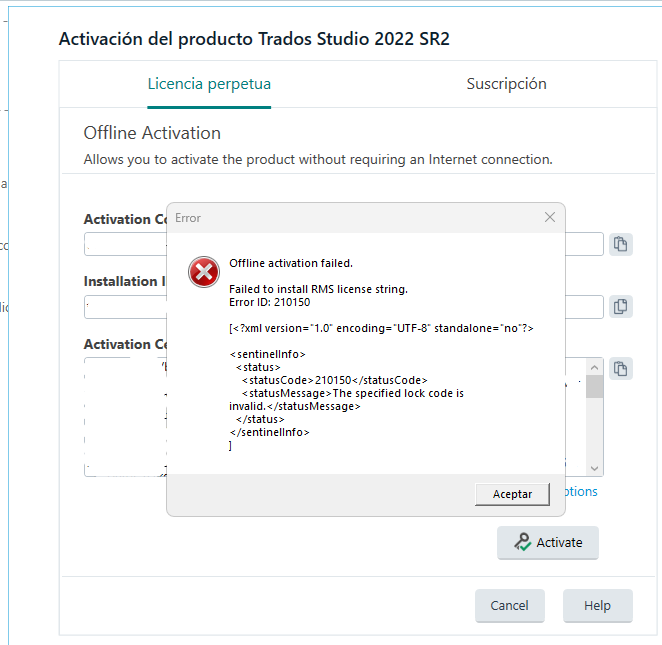
Task: Click the Error dialog title bar text
Action: [188, 218]
